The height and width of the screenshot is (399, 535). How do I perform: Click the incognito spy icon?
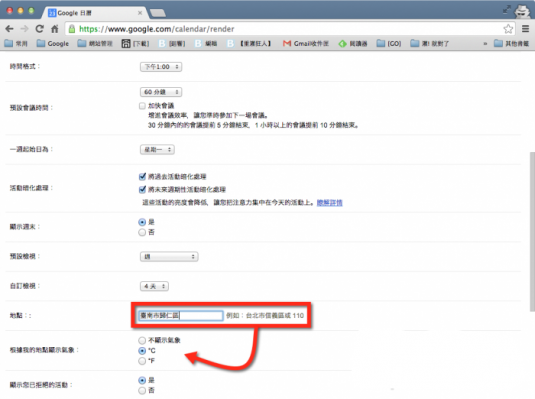522,11
